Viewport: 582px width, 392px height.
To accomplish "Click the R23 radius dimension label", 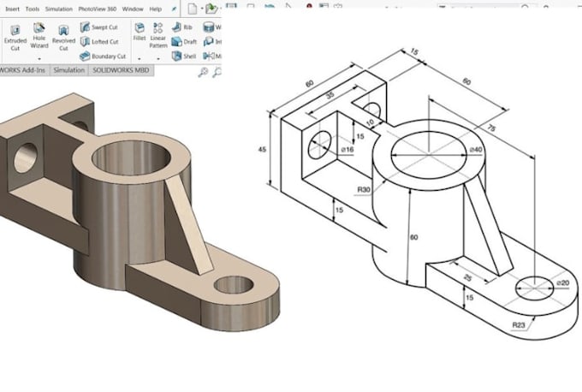I will (519, 325).
